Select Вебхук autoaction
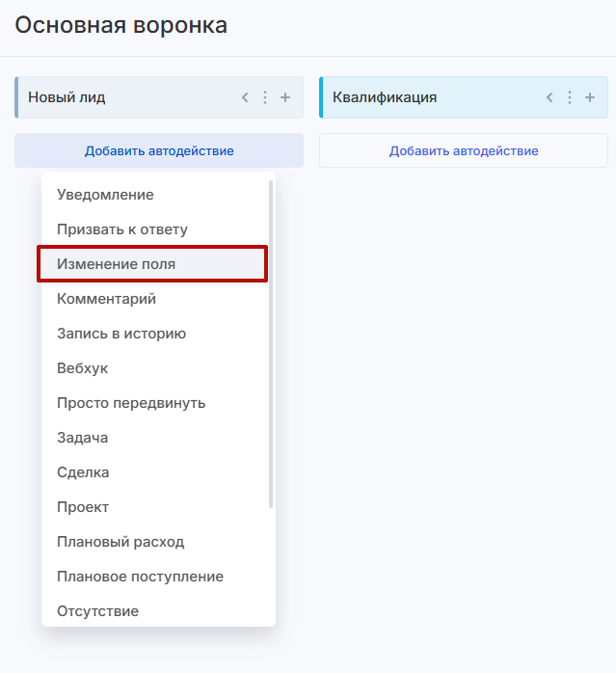This screenshot has height=673, width=616. [x=83, y=368]
